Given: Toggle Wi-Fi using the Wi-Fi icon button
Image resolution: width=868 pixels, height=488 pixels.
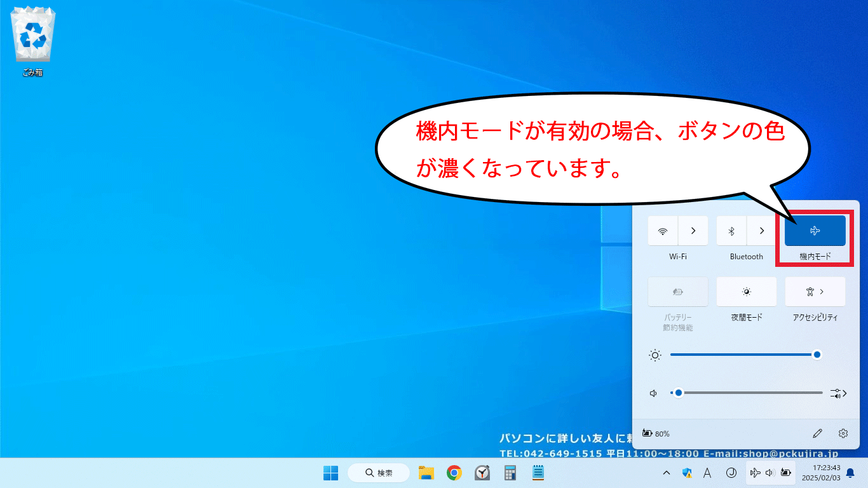Looking at the screenshot, I should pyautogui.click(x=663, y=231).
